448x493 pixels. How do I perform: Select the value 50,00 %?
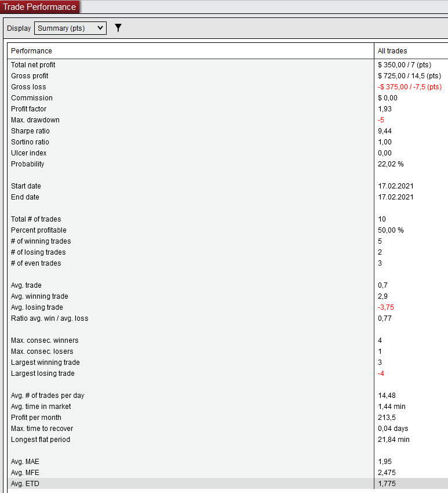(x=391, y=230)
